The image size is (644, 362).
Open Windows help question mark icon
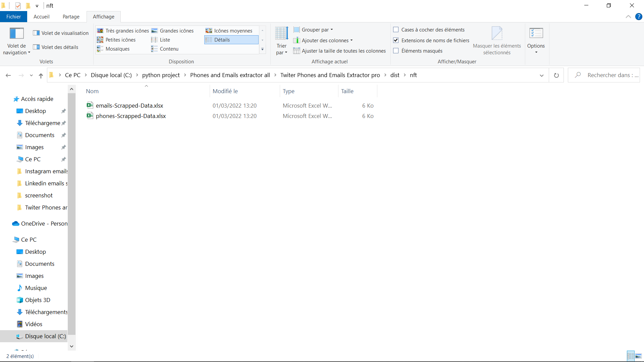click(x=639, y=16)
